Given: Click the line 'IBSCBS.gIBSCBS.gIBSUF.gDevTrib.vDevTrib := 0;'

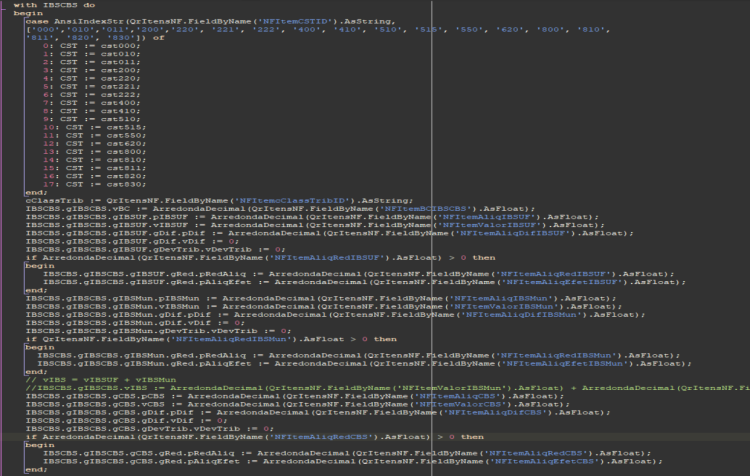Looking at the screenshot, I should pyautogui.click(x=155, y=249).
